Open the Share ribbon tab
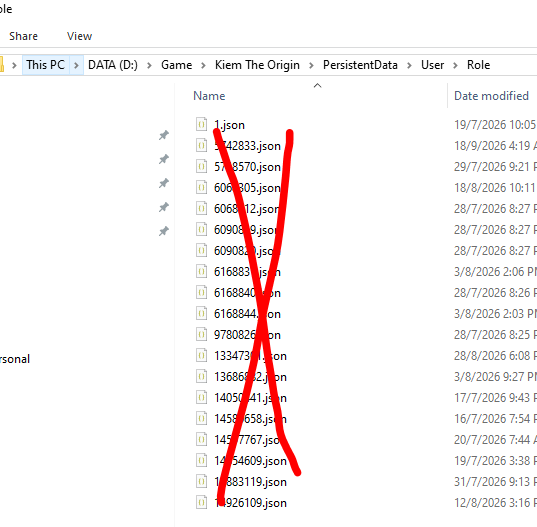The image size is (537, 527). 23,36
